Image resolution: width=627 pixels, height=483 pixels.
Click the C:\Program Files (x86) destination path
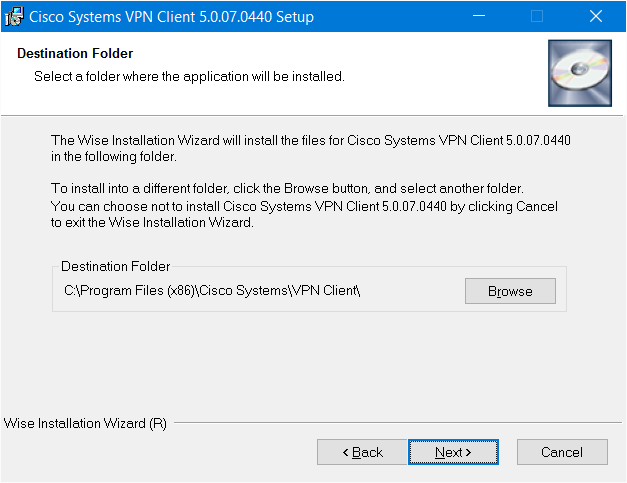point(212,291)
